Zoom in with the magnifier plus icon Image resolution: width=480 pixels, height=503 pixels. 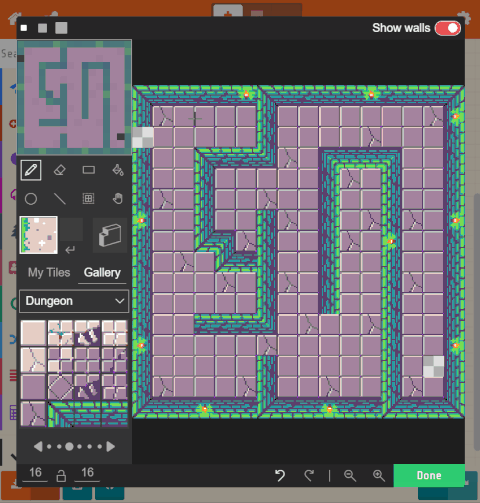(x=379, y=475)
